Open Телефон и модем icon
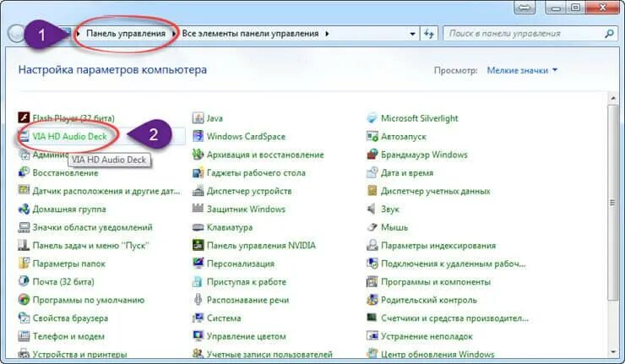 [x=24, y=335]
